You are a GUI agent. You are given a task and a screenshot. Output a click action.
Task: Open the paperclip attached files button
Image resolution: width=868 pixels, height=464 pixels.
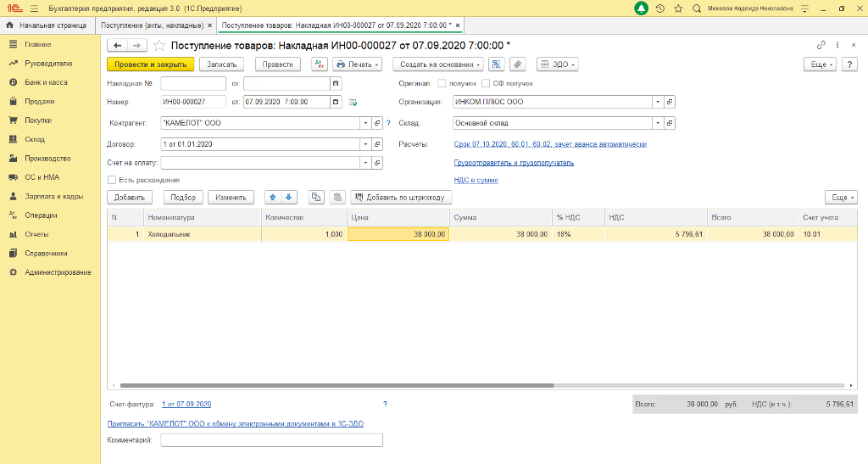517,64
